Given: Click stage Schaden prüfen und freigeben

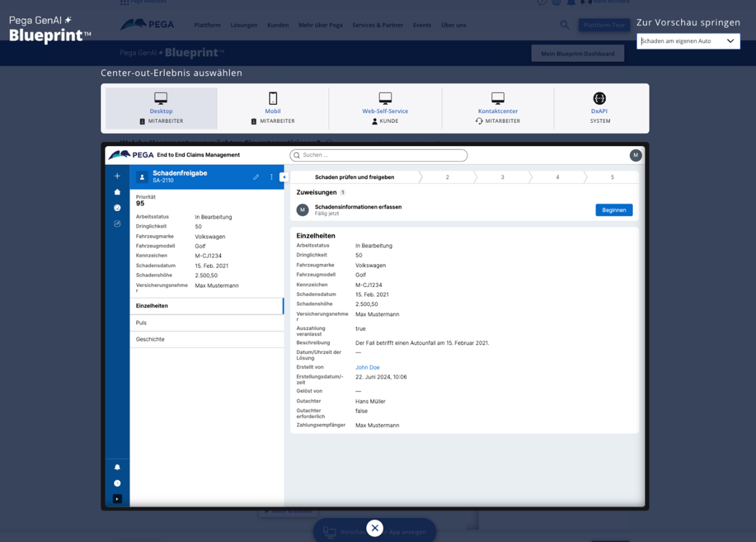Looking at the screenshot, I should [355, 177].
